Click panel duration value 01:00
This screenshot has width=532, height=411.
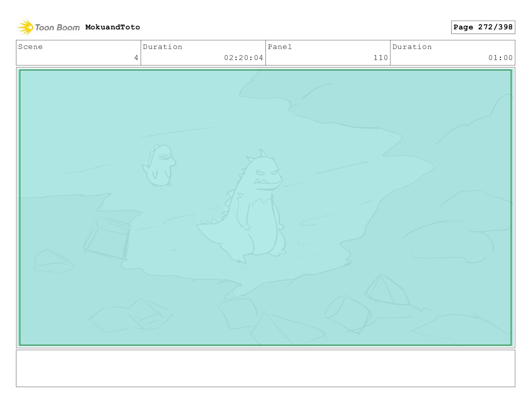click(500, 58)
